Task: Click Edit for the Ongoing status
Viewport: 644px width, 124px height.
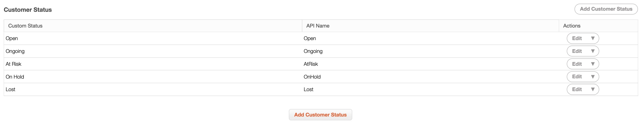Action: pos(577,51)
